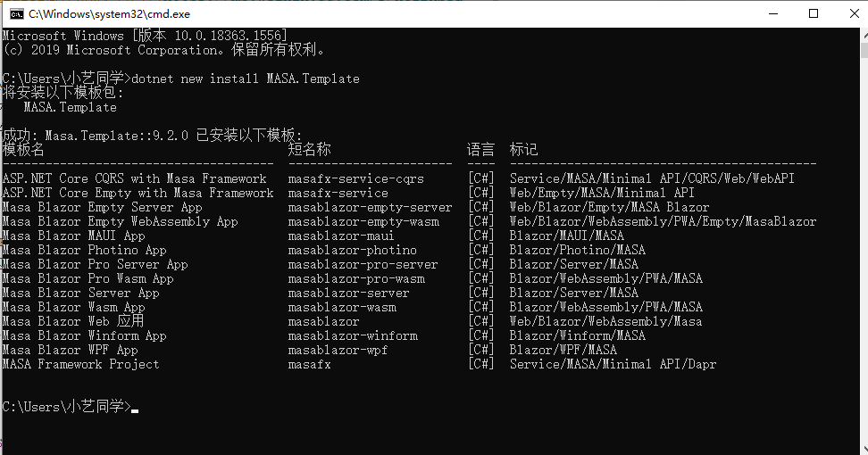The image size is (868, 455).
Task: Click the command 'dotnet new install MASA.Template'
Action: point(246,79)
